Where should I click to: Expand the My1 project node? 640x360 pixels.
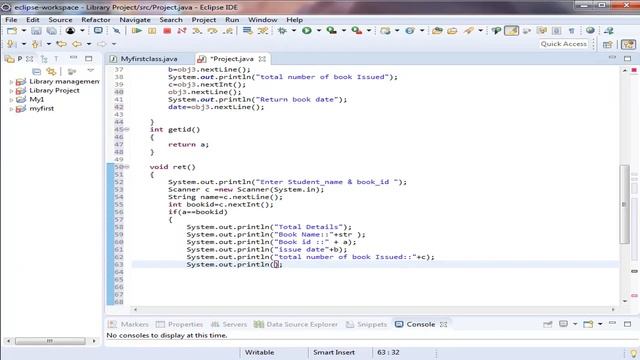tap(11, 100)
